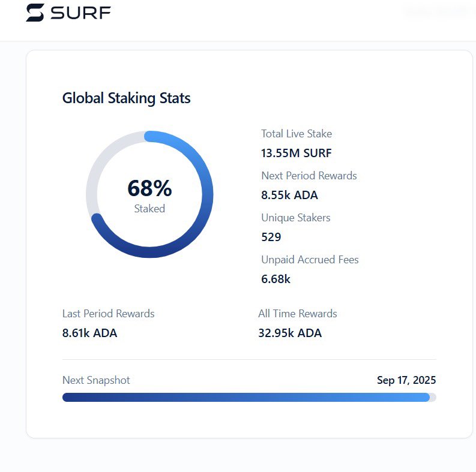This screenshot has height=472, width=476.
Task: Click the Last Period Rewards label
Action: coord(109,314)
